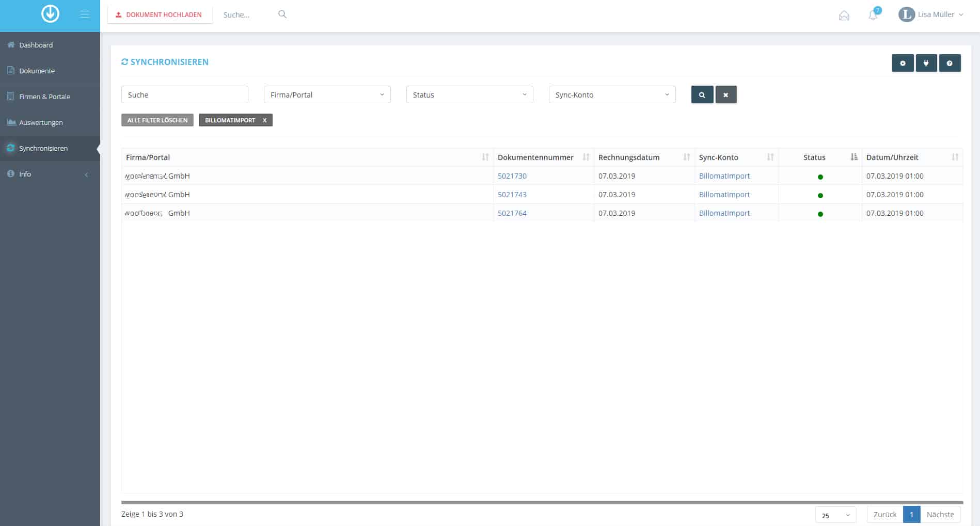Screen dimensions: 980x526
Task: Sort by Datum/Uhrzeit column arrows
Action: (955, 157)
